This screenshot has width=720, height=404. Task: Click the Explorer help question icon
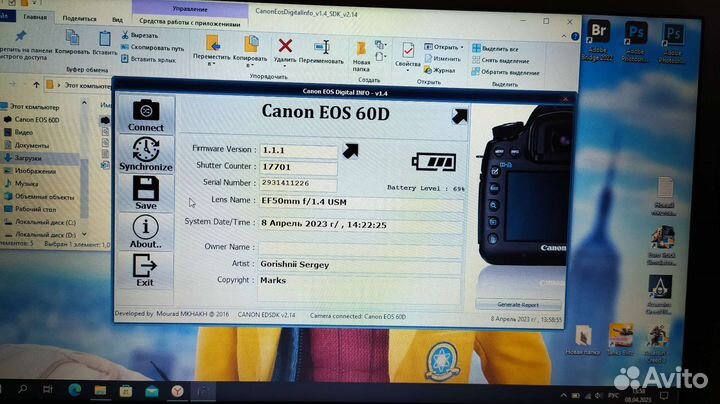tap(575, 36)
